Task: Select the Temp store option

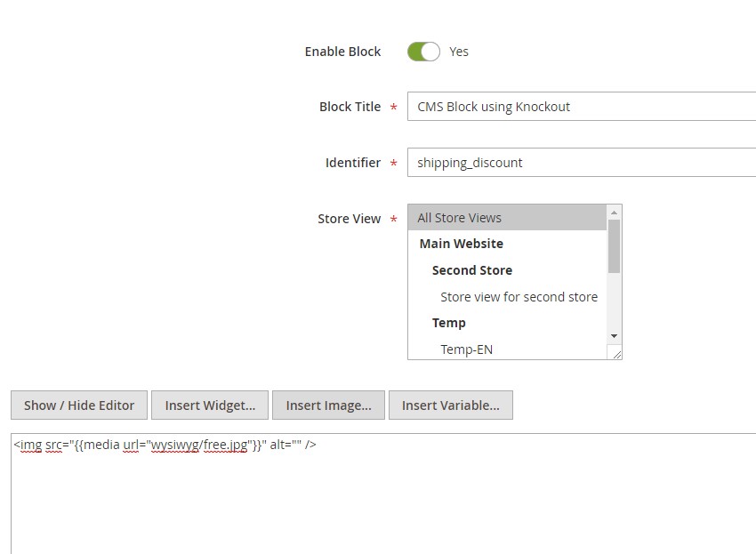Action: pos(448,323)
